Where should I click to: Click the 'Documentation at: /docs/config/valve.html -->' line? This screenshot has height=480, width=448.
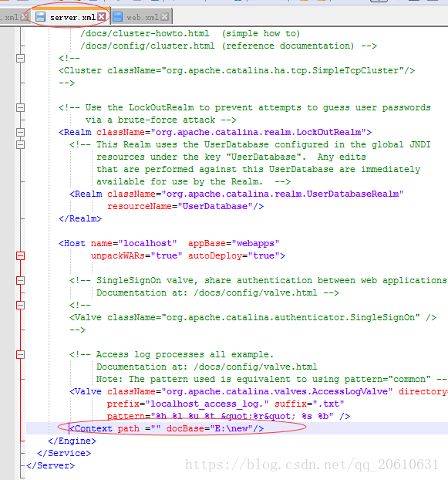(x=217, y=292)
